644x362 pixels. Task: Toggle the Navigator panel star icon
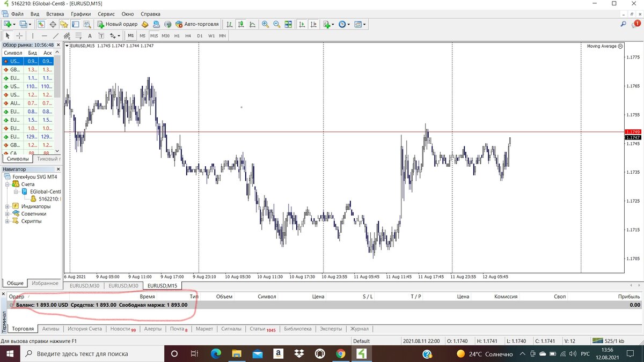tap(64, 24)
